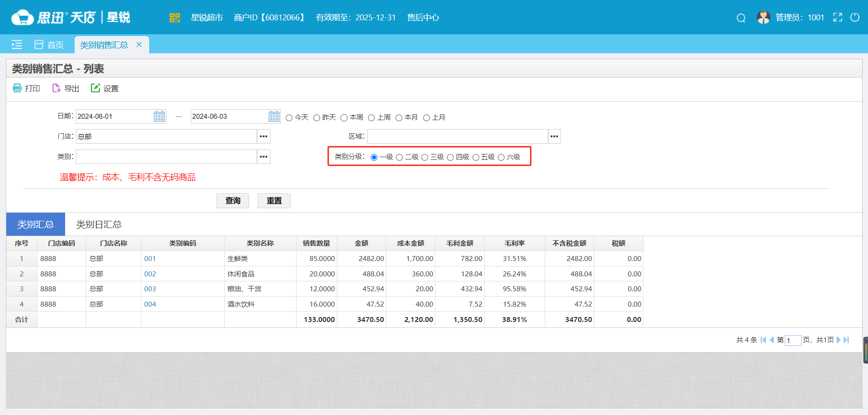Select the 五级 category level radio
868x415 pixels.
click(476, 158)
